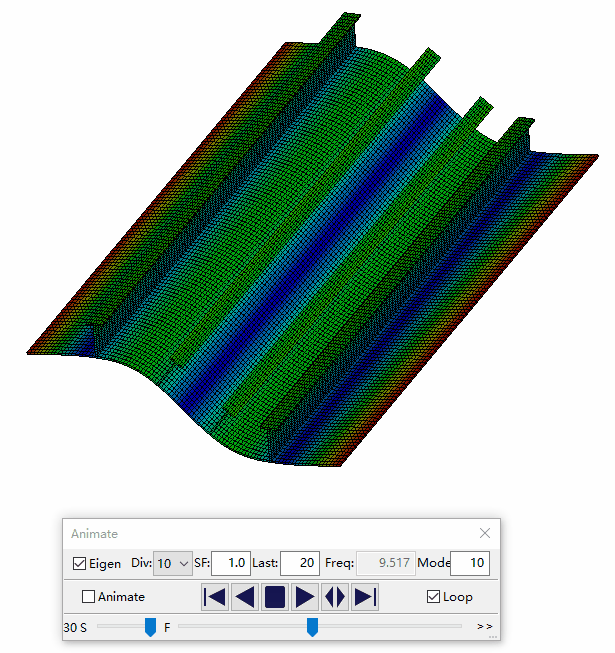Viewport: 615px width, 653px height.
Task: Jump to last animation frame
Action: click(x=365, y=597)
